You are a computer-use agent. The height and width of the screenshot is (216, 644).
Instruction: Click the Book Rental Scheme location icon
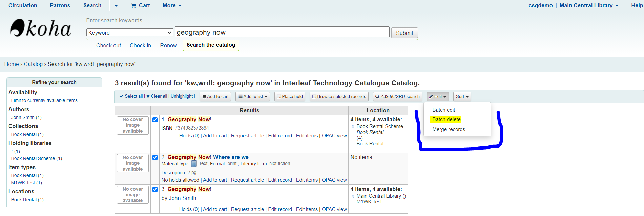pyautogui.click(x=353, y=126)
